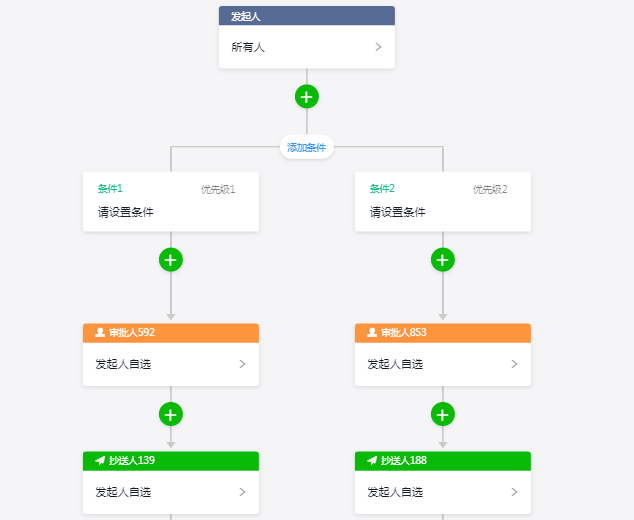634x520 pixels.
Task: Open 请设置条件 for condition 1
Action: pyautogui.click(x=126, y=212)
